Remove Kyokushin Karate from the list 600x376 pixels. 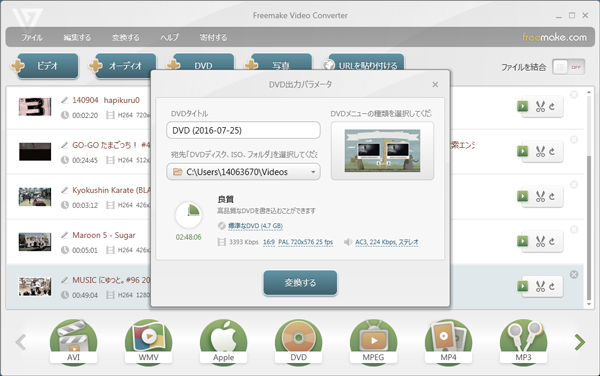point(574,185)
